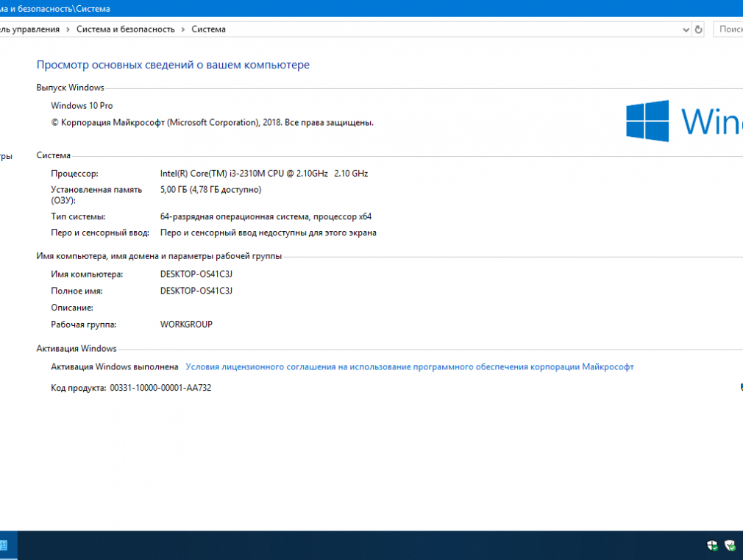Screen dimensions: 743x560
Task: Click the Microsoft Corporation 2018 copyright line
Action: [x=213, y=122]
